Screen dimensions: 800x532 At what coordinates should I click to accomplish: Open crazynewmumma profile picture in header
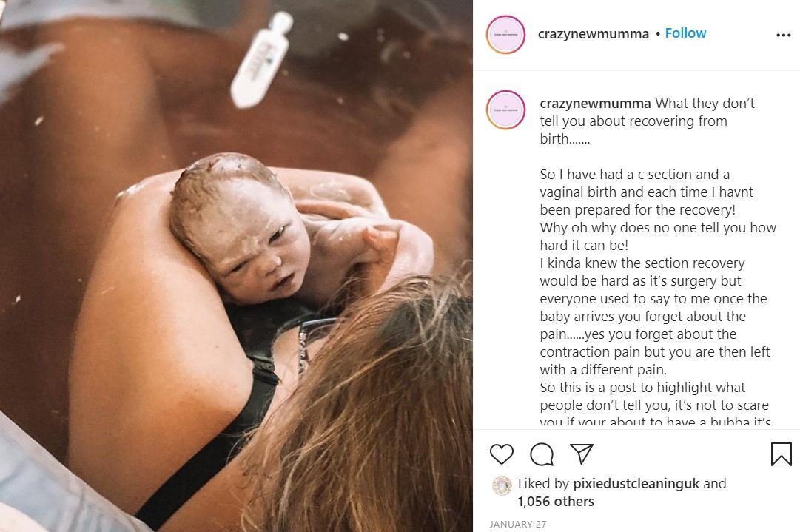pos(505,34)
